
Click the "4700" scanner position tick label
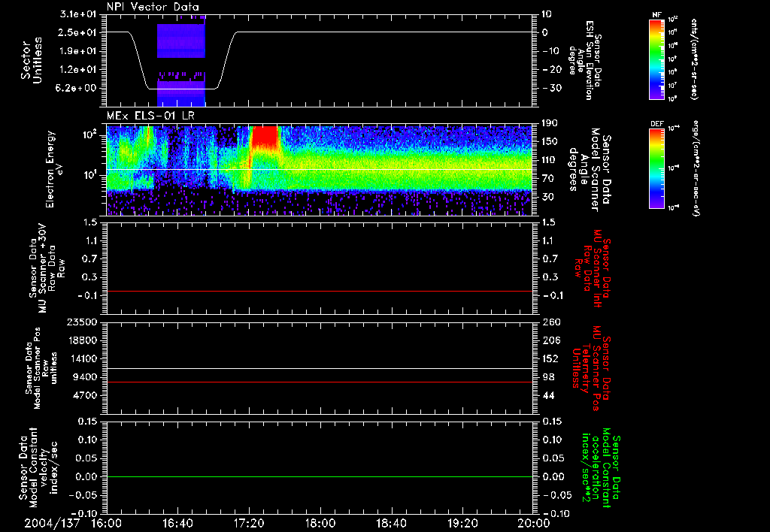coord(84,395)
